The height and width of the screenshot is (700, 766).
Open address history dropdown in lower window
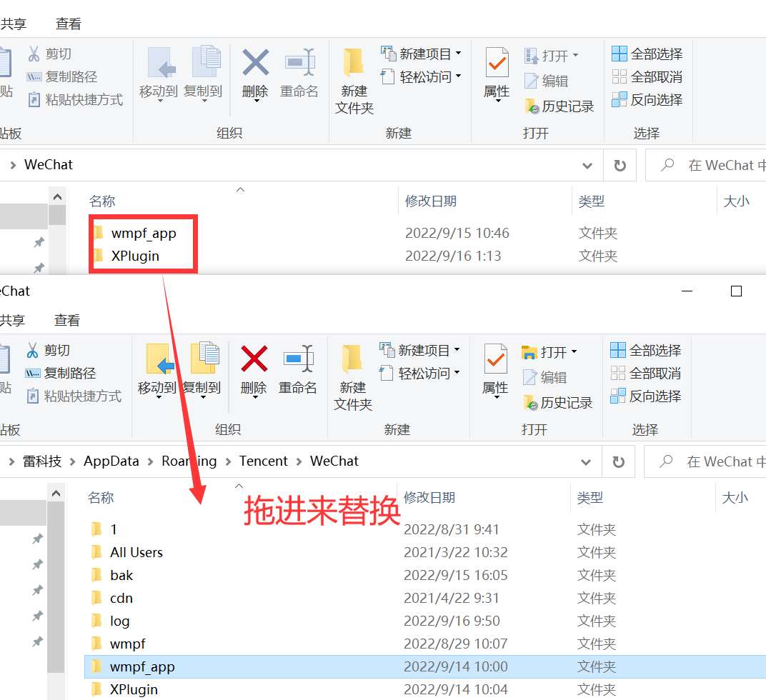(x=586, y=462)
